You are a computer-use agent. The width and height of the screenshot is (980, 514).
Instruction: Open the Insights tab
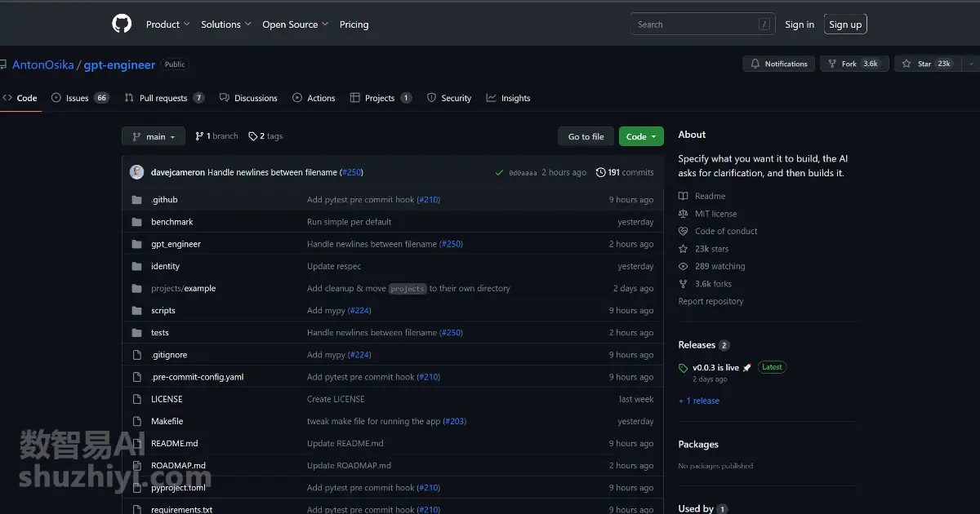[508, 98]
